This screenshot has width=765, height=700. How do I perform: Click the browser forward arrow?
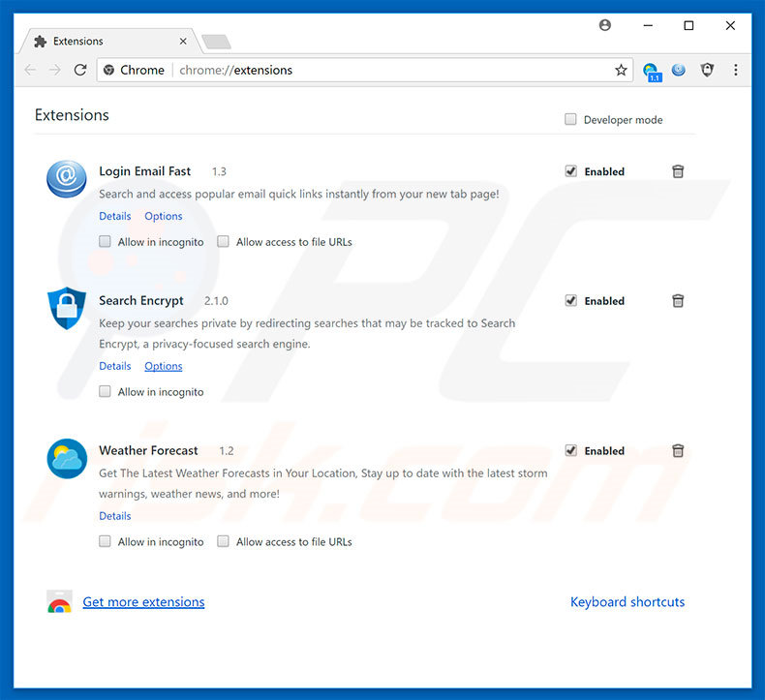point(55,71)
